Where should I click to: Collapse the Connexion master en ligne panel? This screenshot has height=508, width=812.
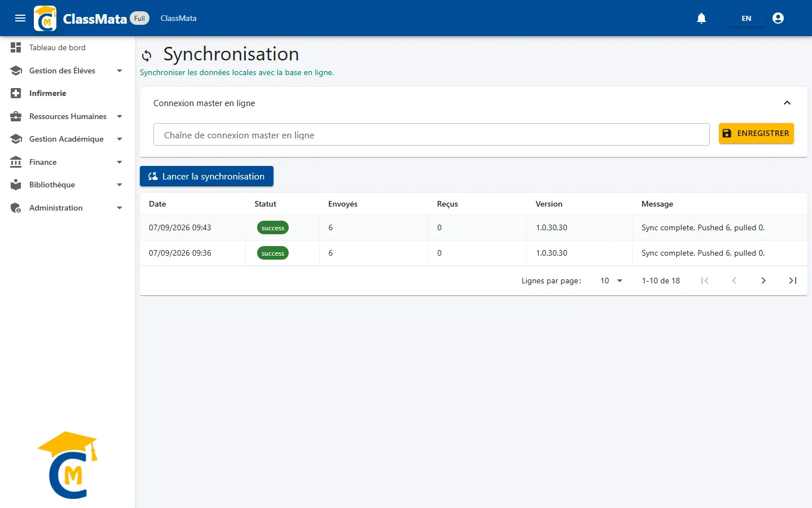(x=787, y=103)
